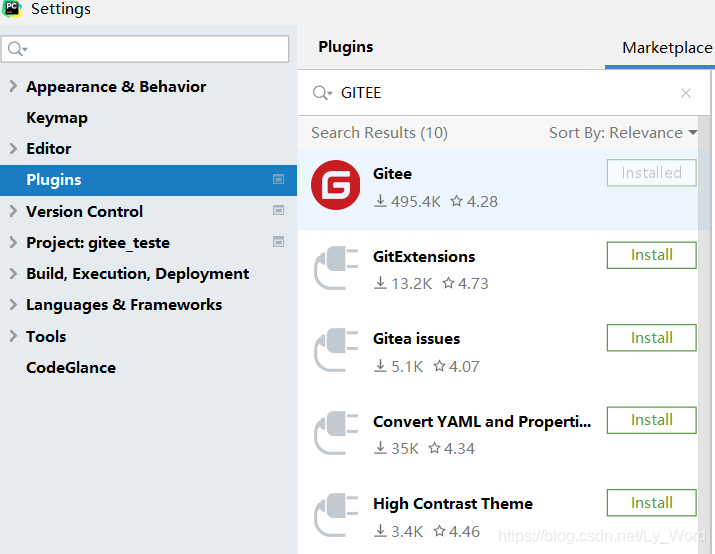This screenshot has width=715, height=554.
Task: Open plugin search magnifier options
Action: 322,93
